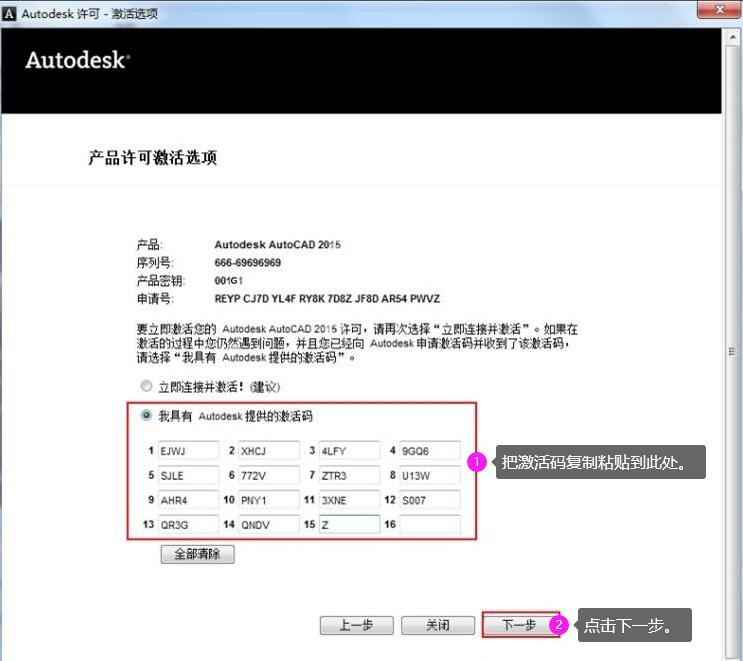Click activation code field 12 containing S007
Image resolution: width=743 pixels, height=661 pixels.
[x=430, y=500]
